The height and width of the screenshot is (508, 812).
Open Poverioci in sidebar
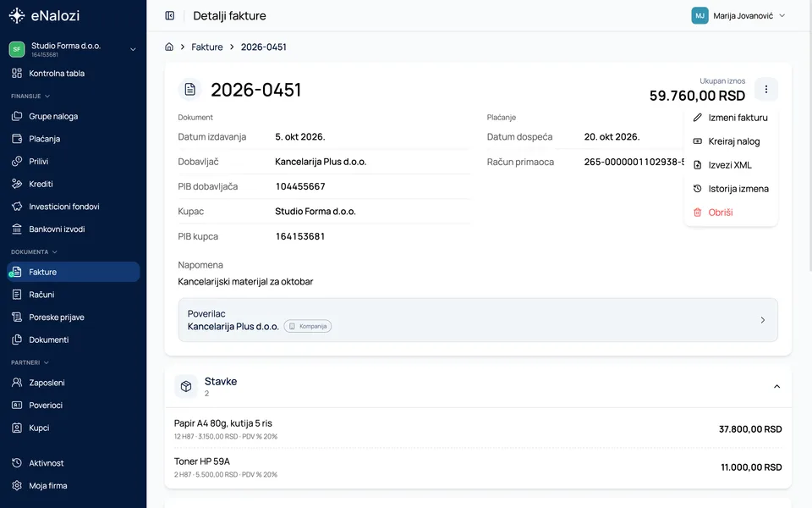tap(73, 406)
